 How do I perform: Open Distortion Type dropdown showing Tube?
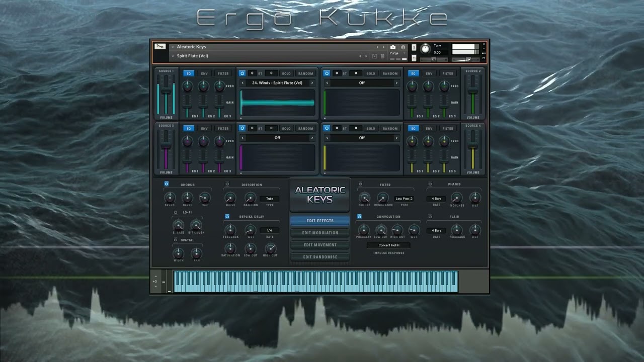tap(270, 199)
